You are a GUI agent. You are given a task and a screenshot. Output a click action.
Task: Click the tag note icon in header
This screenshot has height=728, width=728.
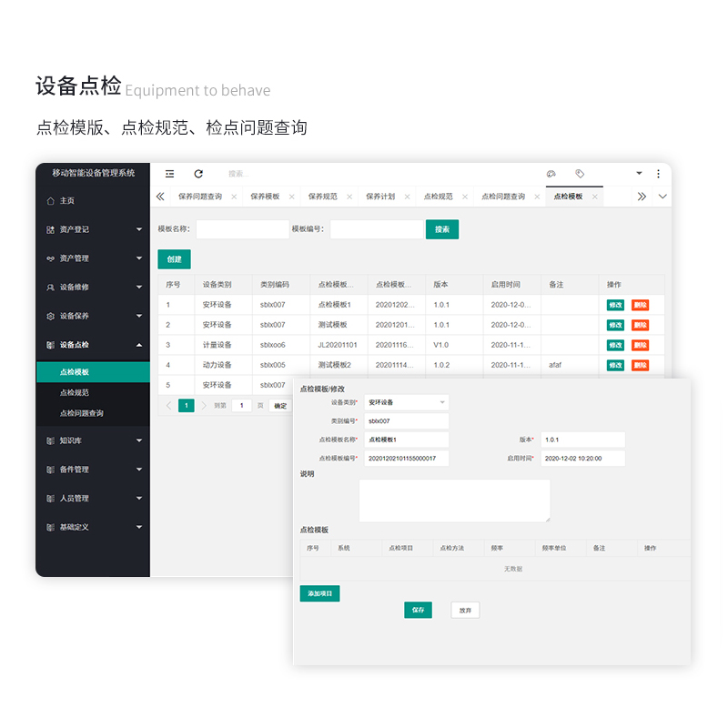tap(580, 174)
